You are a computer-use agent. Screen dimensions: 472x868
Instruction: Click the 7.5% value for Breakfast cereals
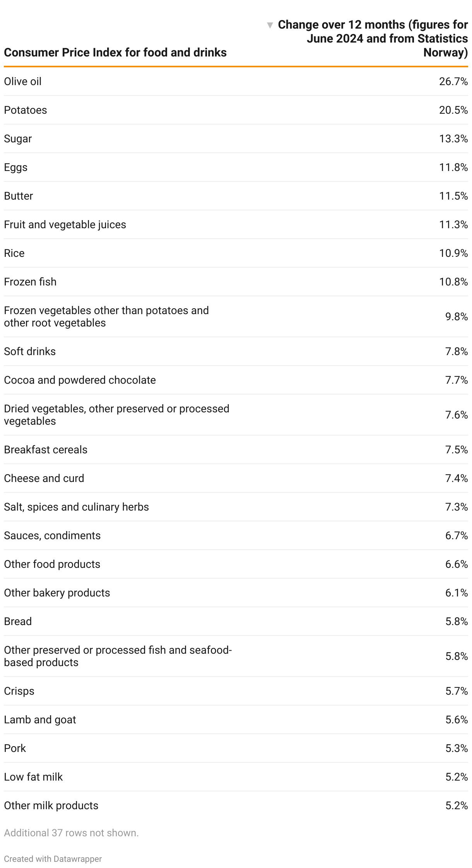click(x=456, y=450)
